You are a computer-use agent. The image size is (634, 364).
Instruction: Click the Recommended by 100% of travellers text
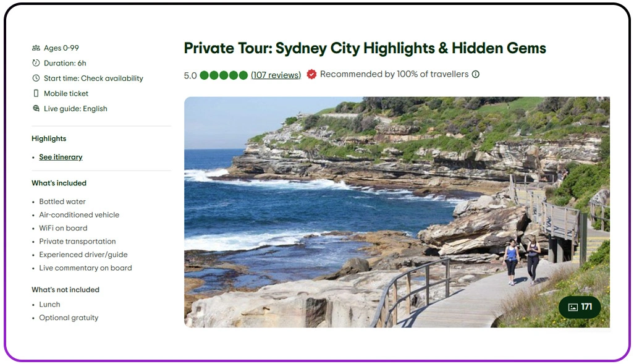click(x=394, y=74)
